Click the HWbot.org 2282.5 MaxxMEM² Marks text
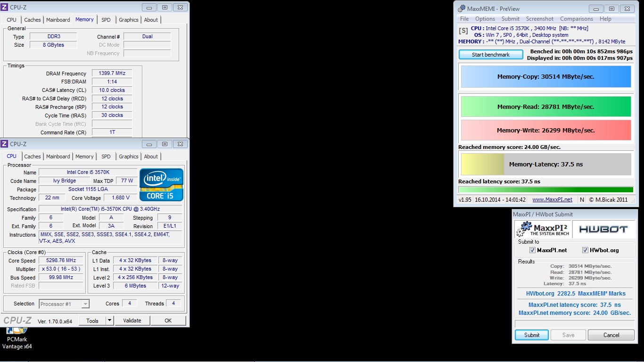 pos(576,294)
